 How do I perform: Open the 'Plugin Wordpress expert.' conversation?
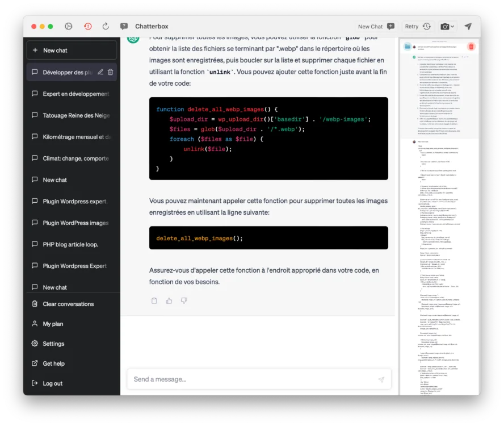pos(72,202)
